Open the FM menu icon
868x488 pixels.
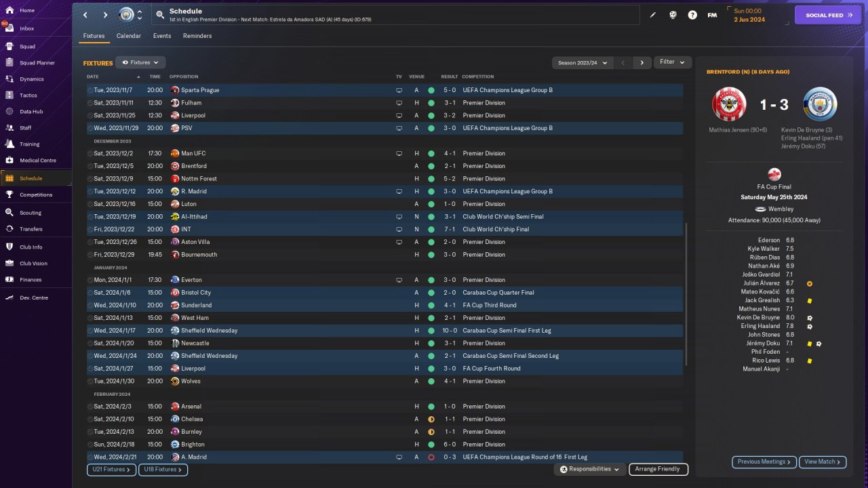[712, 15]
